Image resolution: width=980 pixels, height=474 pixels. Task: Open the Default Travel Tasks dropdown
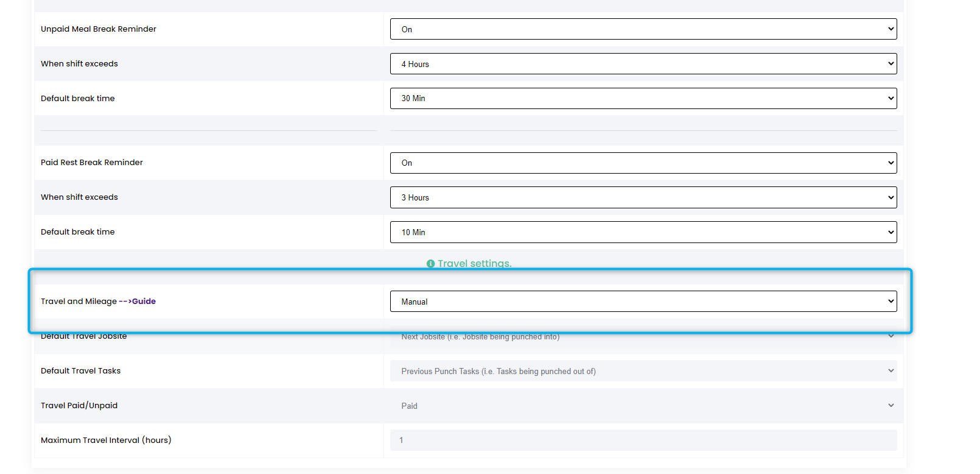coord(643,371)
